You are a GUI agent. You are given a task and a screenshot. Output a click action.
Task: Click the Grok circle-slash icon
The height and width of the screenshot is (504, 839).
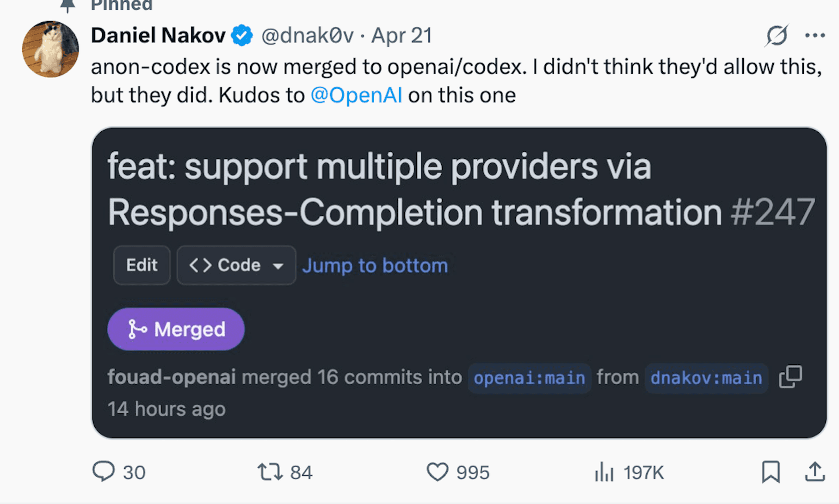click(x=777, y=36)
